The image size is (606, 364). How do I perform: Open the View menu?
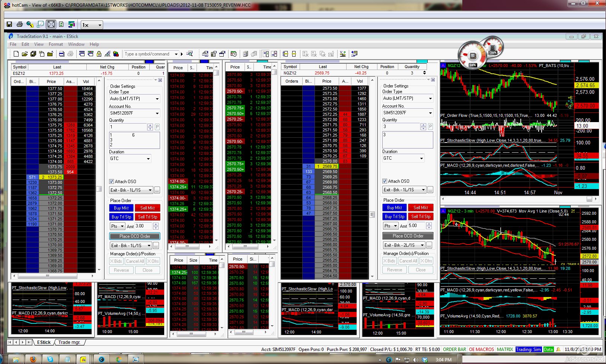click(39, 44)
